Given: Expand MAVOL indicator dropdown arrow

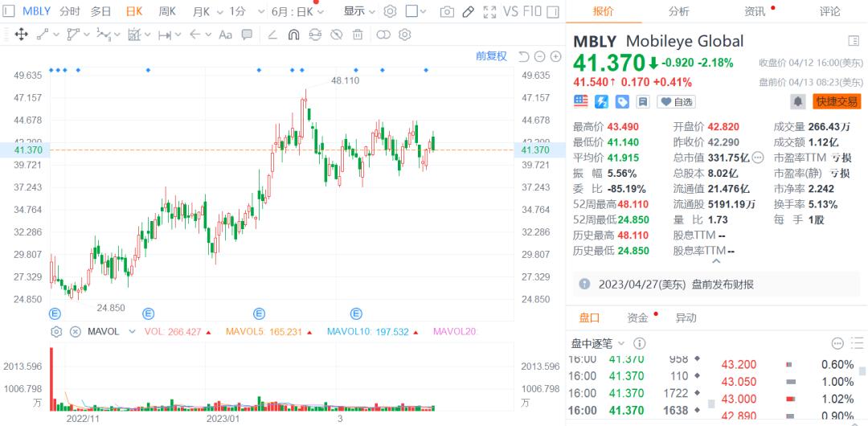Looking at the screenshot, I should tap(132, 332).
